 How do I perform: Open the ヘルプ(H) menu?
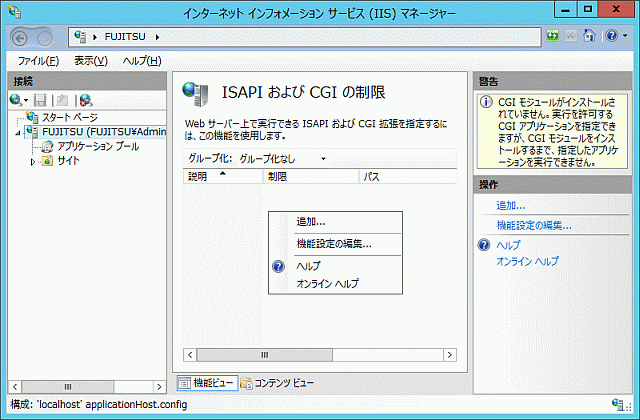click(x=142, y=61)
